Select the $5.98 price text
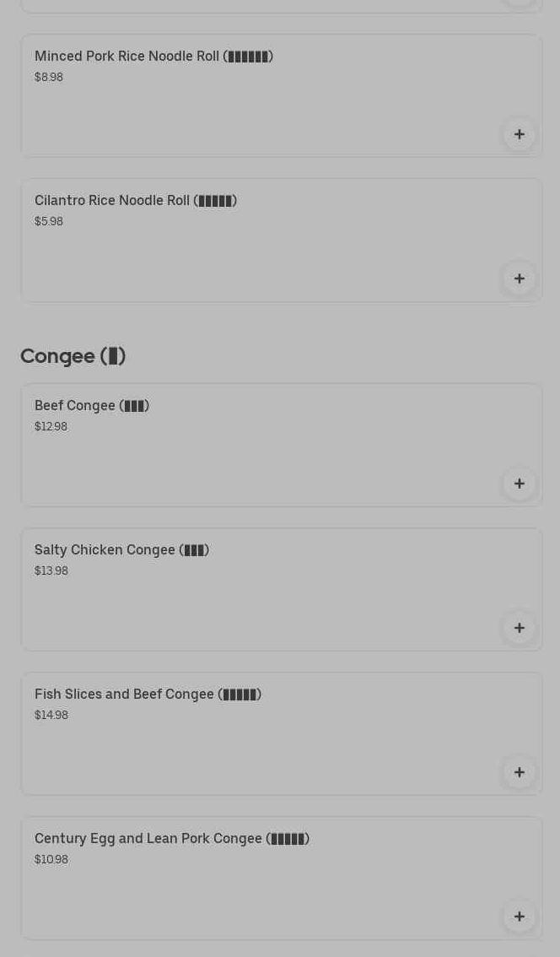The height and width of the screenshot is (957, 560). (x=49, y=222)
